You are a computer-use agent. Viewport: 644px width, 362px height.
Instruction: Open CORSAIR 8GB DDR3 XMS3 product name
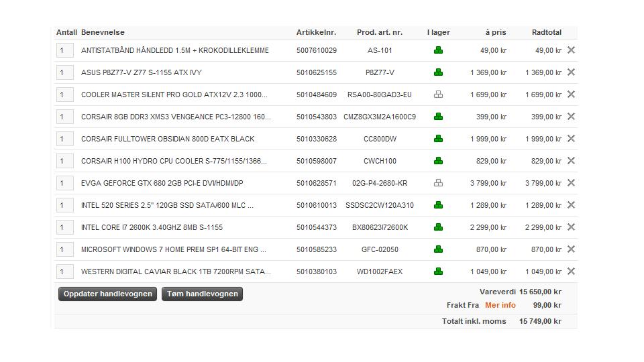pyautogui.click(x=176, y=117)
